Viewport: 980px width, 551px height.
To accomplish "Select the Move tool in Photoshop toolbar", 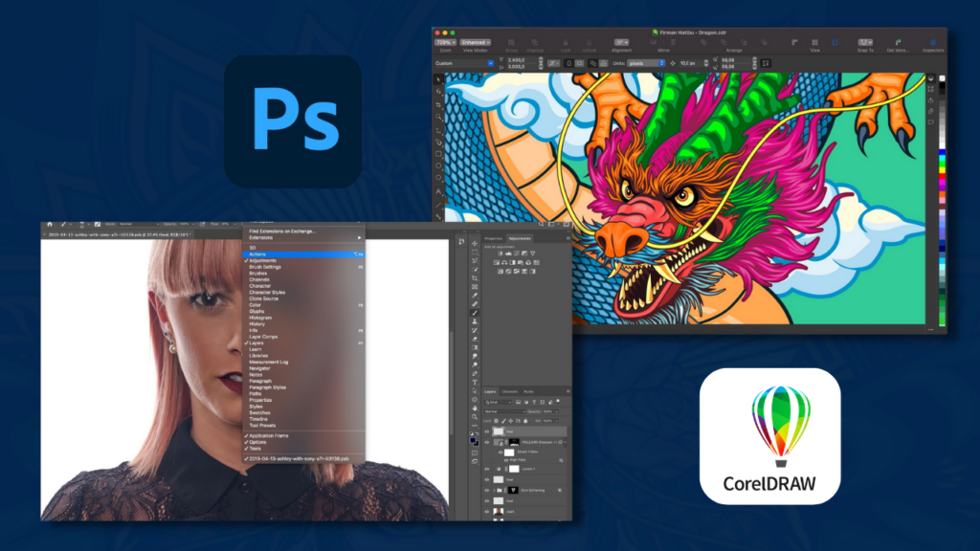I will 475,243.
